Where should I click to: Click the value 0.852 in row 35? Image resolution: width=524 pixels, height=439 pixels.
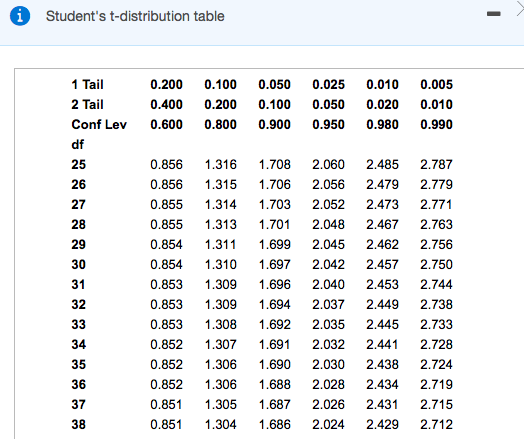tap(166, 364)
